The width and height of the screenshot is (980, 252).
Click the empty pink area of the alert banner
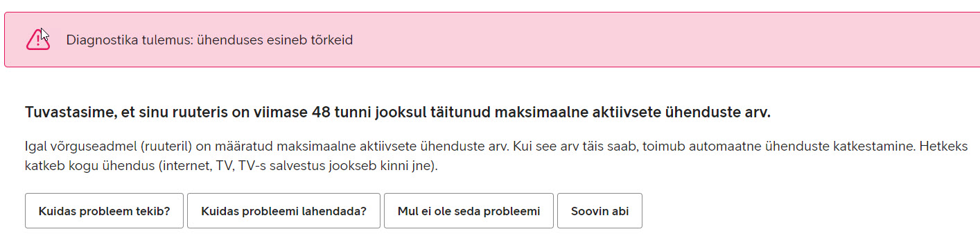pos(658,40)
